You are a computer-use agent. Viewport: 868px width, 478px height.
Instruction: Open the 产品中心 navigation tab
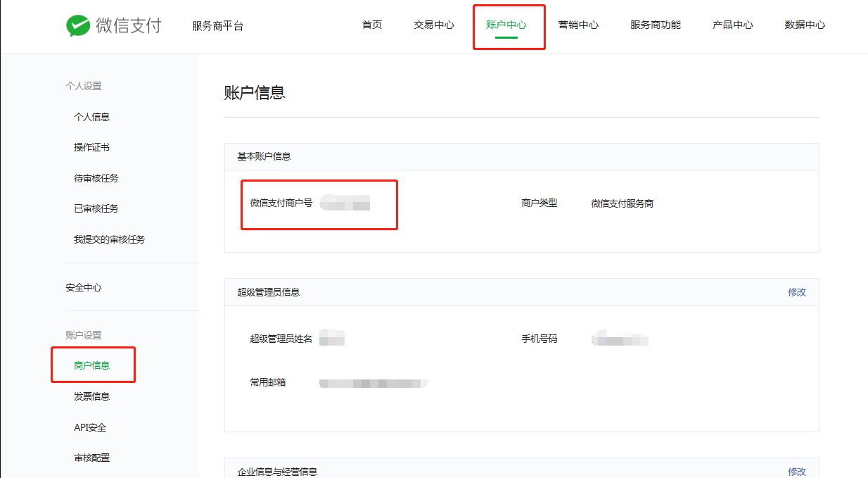coord(732,25)
